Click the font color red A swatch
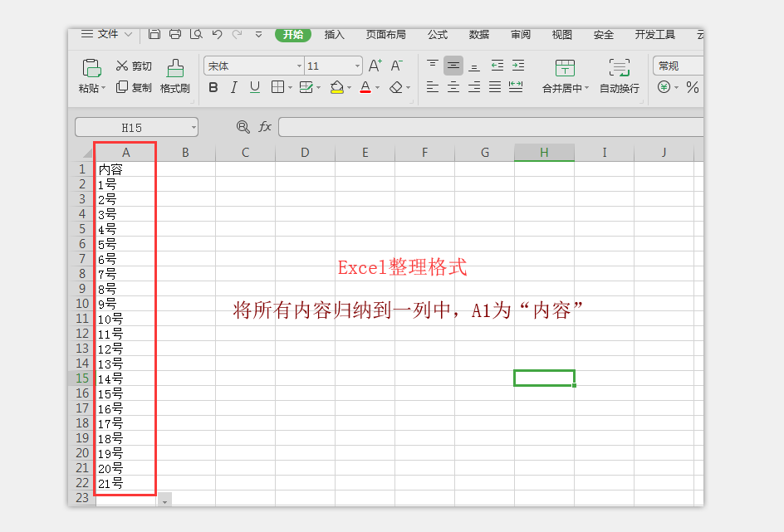 365,87
